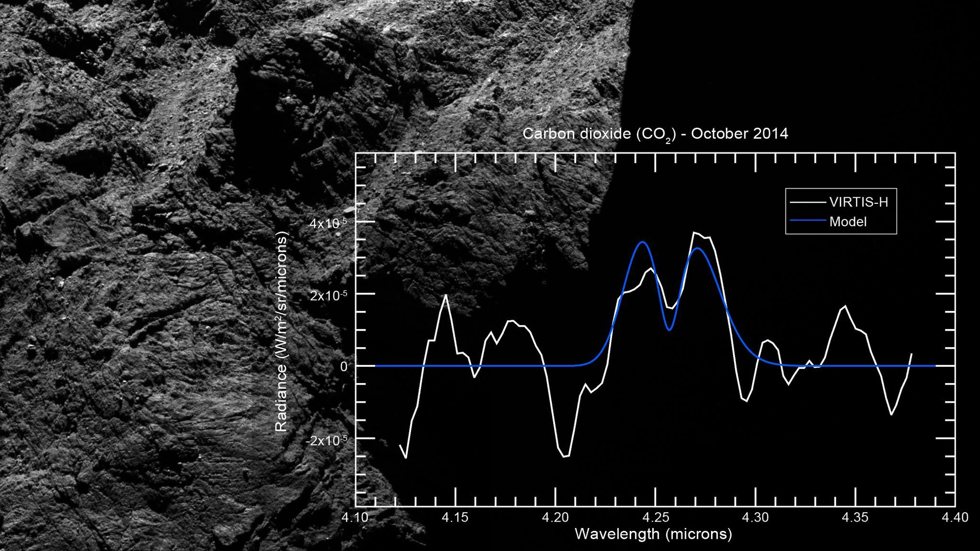Click the blue model curve's left peak

pos(643,242)
